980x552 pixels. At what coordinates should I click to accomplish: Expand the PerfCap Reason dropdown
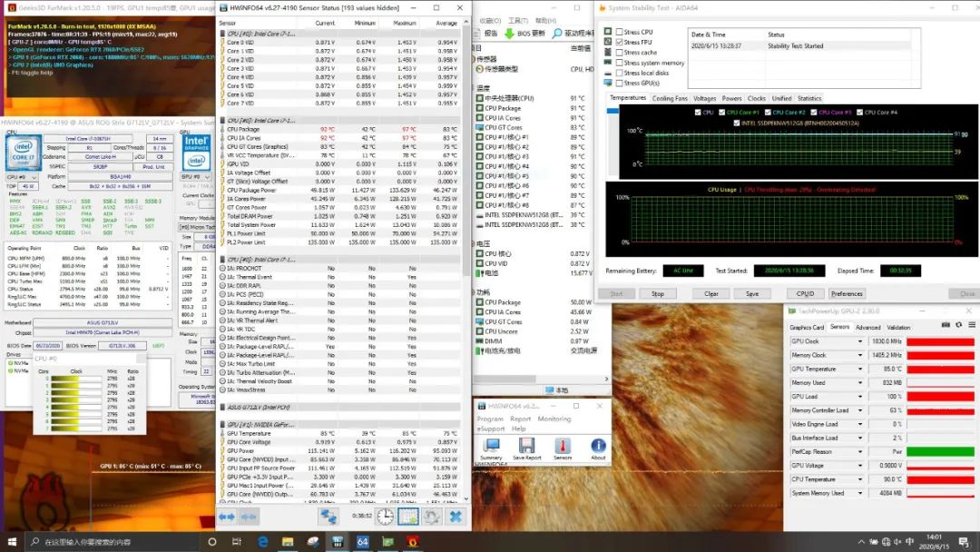(860, 451)
